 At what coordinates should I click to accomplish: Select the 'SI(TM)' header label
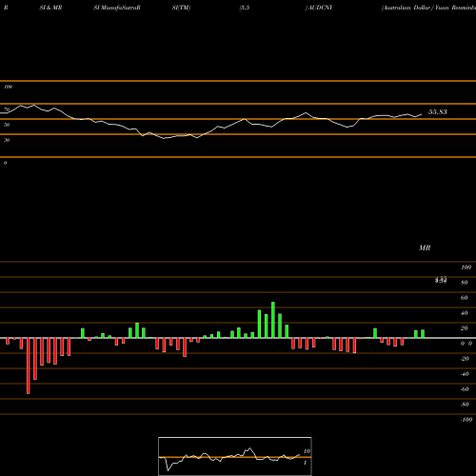point(181,8)
